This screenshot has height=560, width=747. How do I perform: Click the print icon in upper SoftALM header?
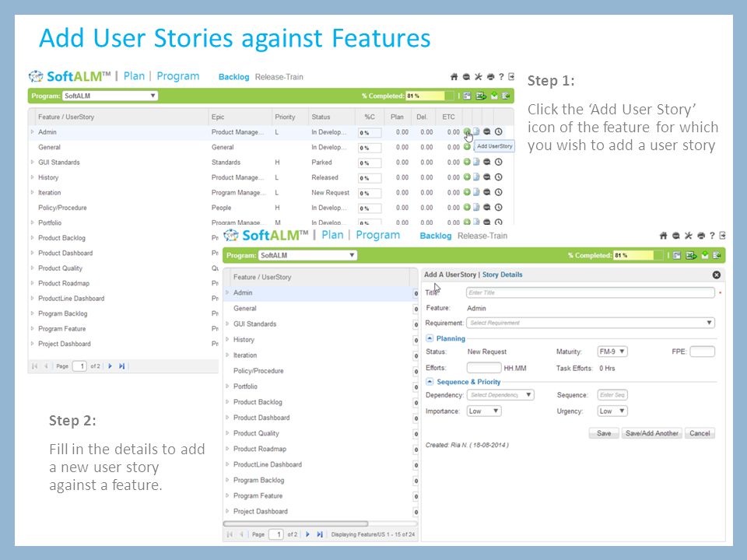[x=490, y=77]
